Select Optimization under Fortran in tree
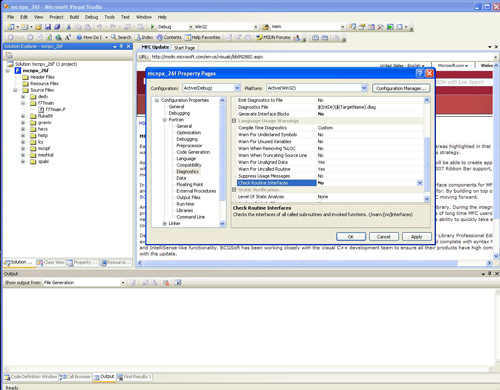Viewport: 500px width, 390px height. point(189,133)
